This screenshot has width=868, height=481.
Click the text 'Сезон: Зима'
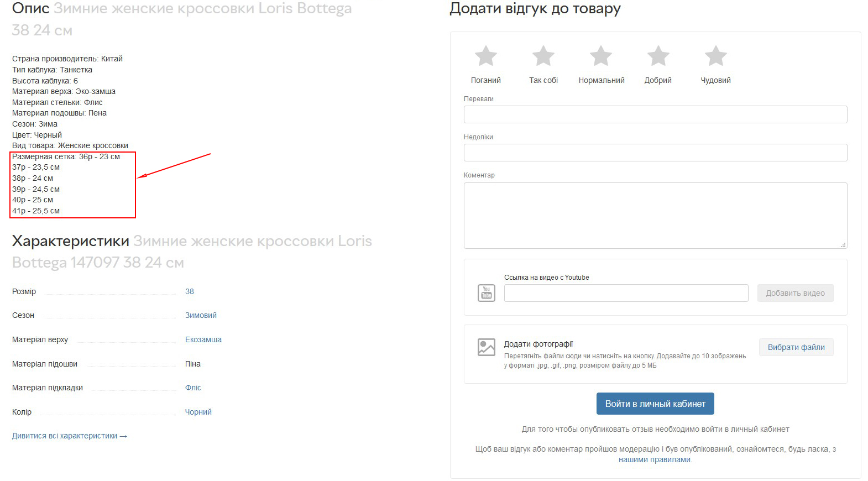coord(35,124)
